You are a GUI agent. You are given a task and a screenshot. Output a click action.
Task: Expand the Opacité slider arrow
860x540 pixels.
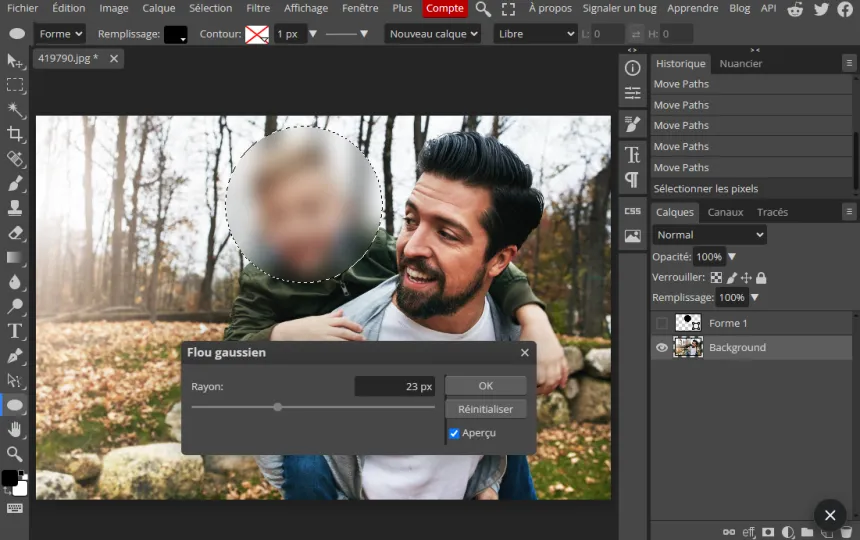click(x=732, y=257)
